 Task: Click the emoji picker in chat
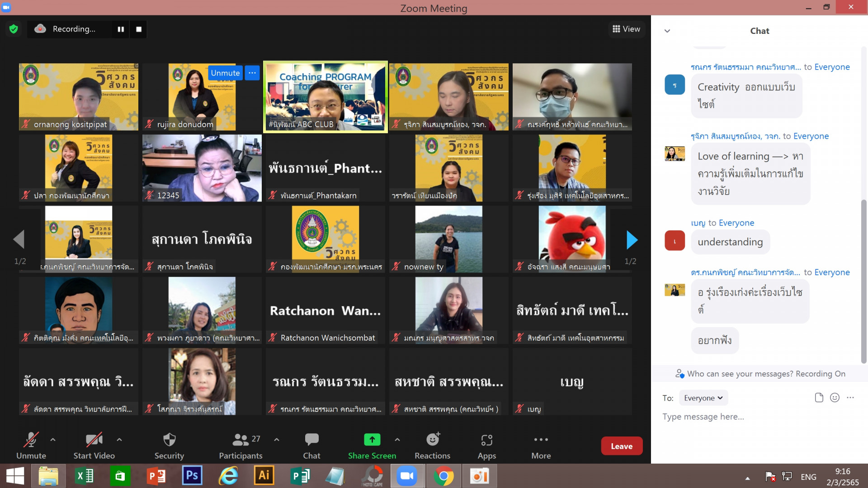[x=835, y=398]
